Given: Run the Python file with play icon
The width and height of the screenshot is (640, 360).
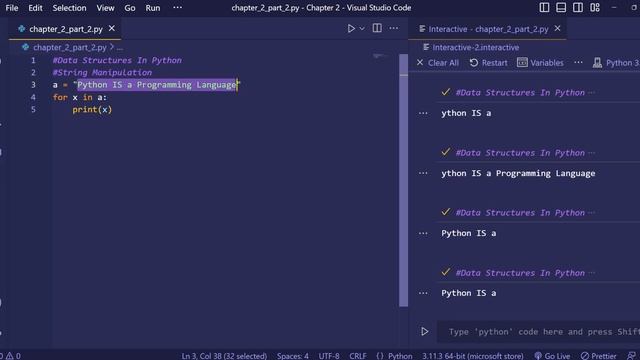Looking at the screenshot, I should pos(351,29).
